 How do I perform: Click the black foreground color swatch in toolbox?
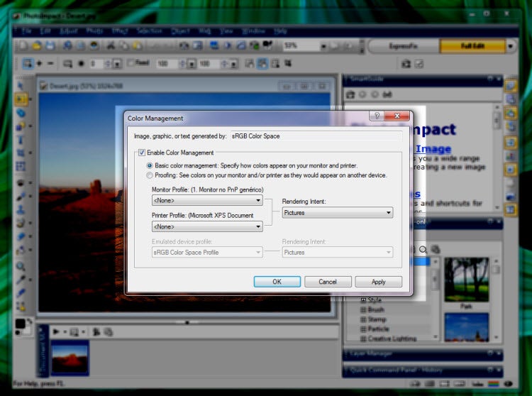coord(20,324)
